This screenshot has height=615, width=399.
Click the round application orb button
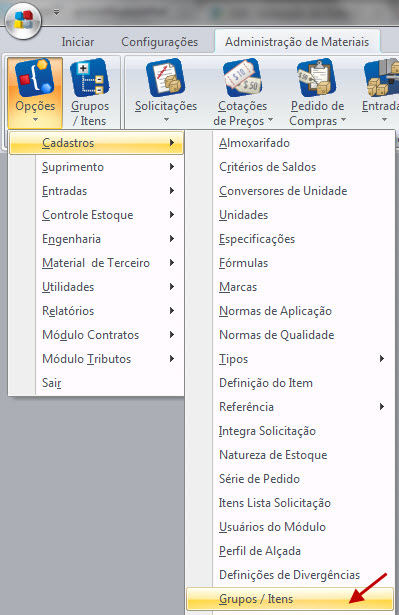pos(23,21)
